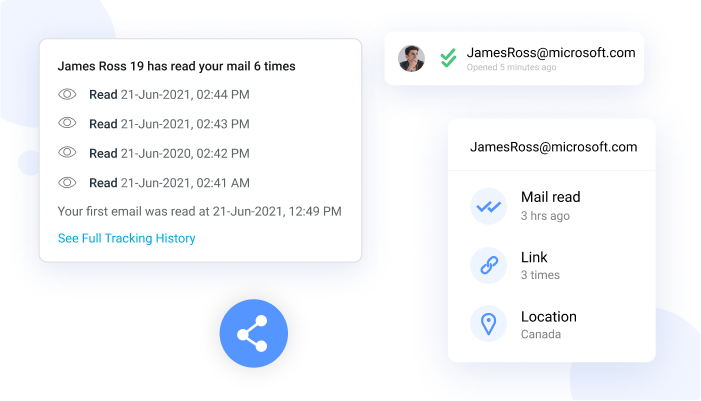Select 'Read 21-Jun-2021, 02:43 PM' entry
The height and width of the screenshot is (401, 701).
(169, 124)
